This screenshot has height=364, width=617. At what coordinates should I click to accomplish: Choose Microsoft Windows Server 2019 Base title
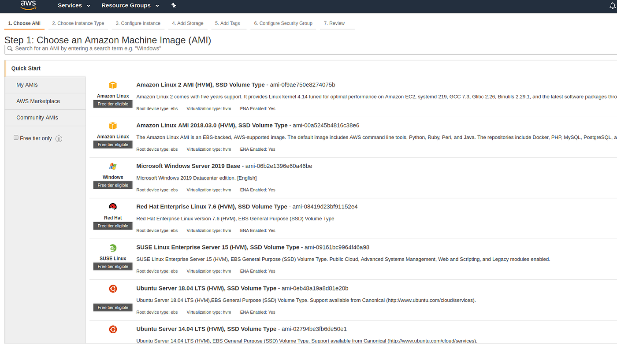[x=188, y=166]
